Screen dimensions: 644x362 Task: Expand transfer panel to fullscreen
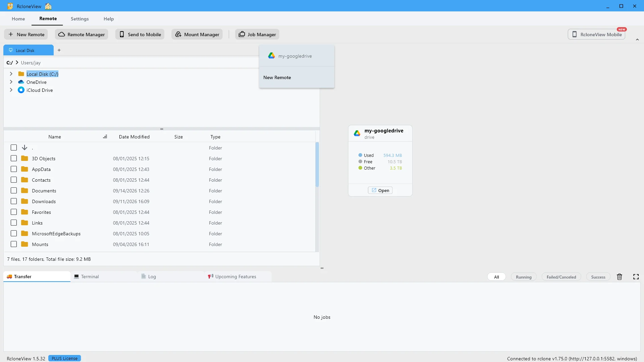coord(636,277)
